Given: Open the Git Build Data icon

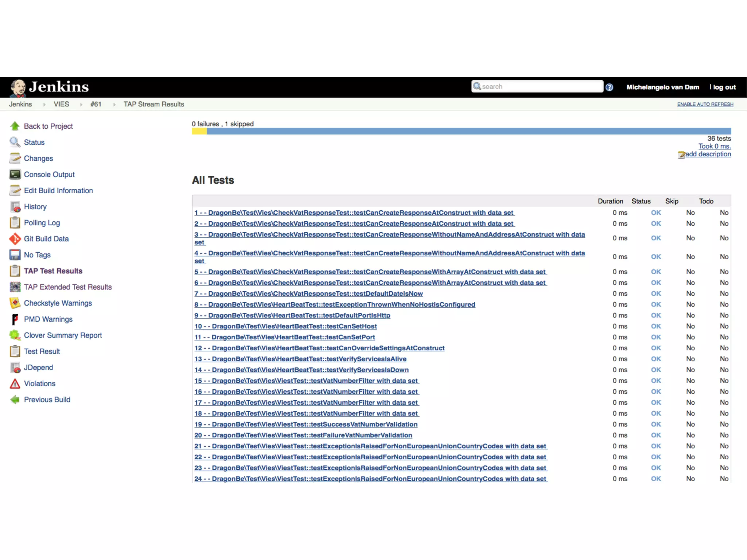Looking at the screenshot, I should pos(15,239).
